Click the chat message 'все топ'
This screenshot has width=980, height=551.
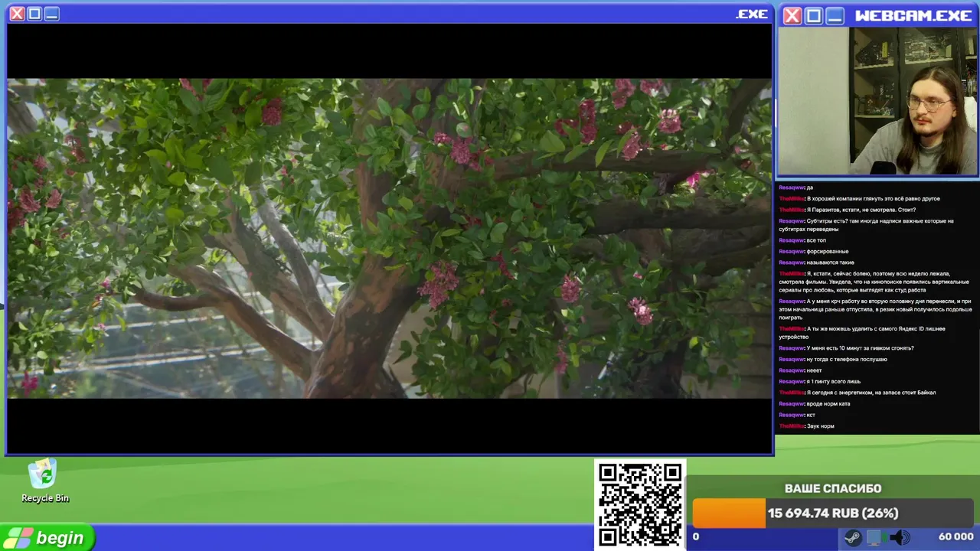pyautogui.click(x=802, y=240)
